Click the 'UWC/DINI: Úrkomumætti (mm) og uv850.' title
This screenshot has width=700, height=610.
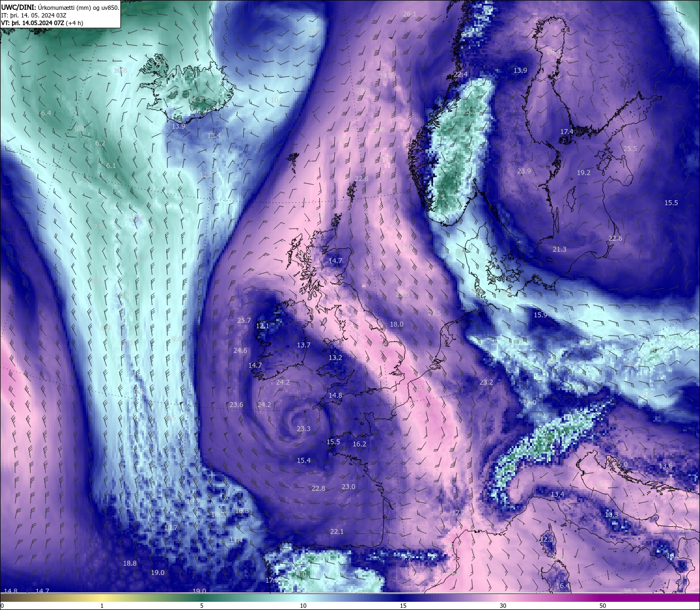pyautogui.click(x=60, y=7)
